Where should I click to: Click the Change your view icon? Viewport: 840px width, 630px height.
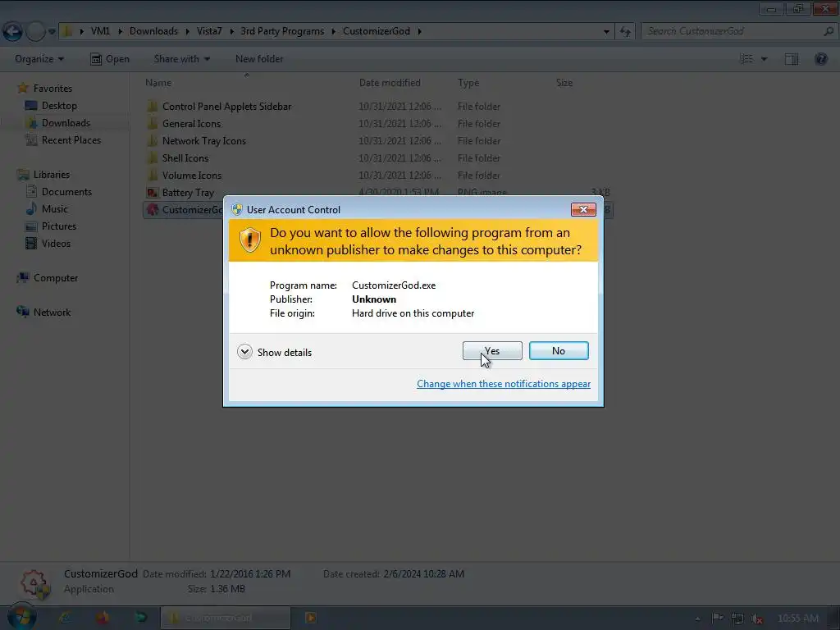click(746, 59)
